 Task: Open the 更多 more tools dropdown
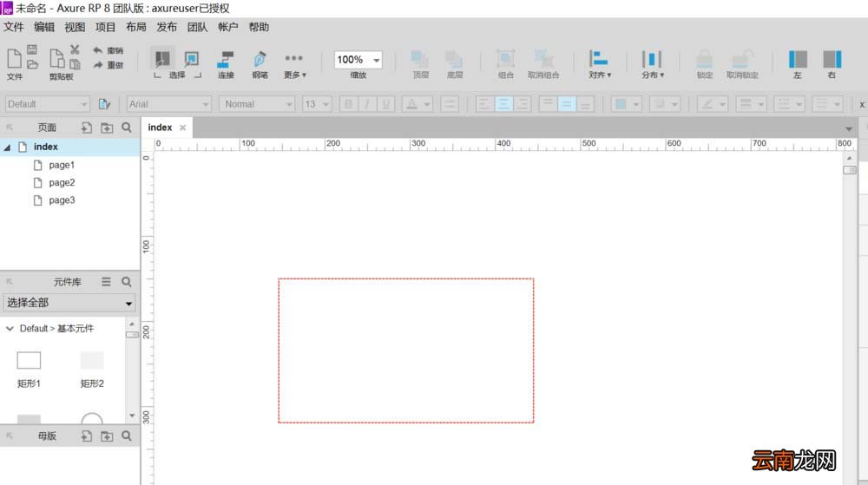(294, 63)
